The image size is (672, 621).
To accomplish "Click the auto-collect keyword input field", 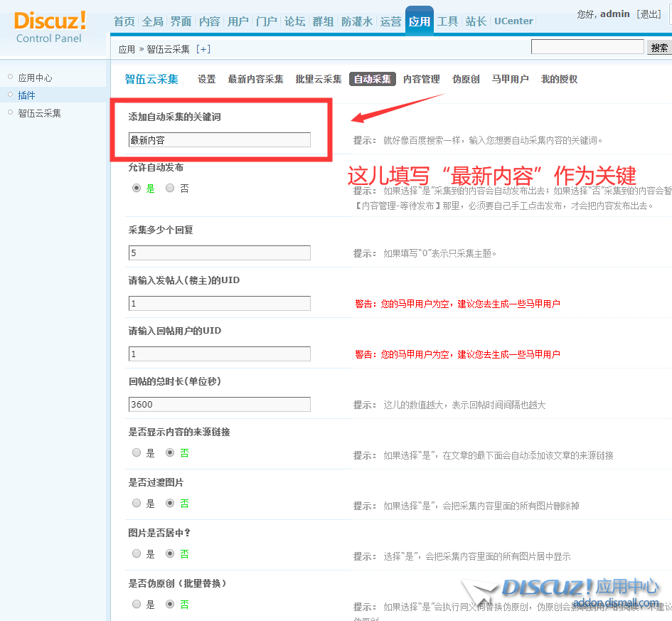I will [220, 140].
